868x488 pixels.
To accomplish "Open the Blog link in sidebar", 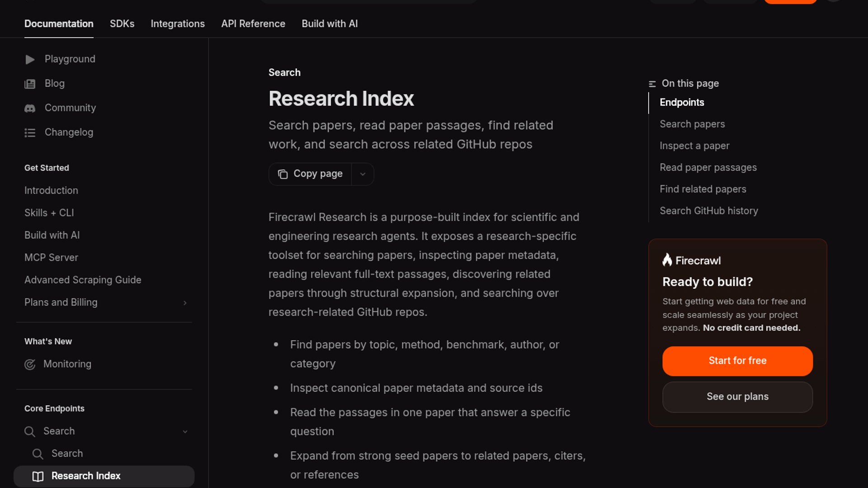I will [x=55, y=84].
